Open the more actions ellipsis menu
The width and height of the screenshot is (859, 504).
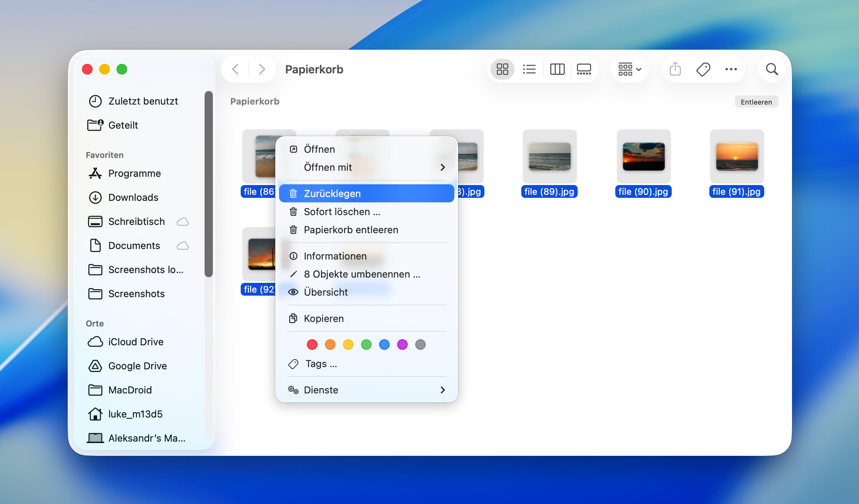point(731,69)
